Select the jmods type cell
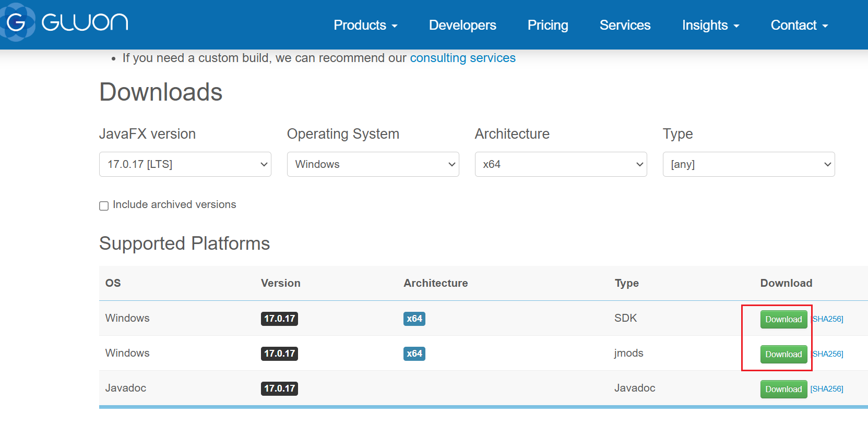 point(629,353)
